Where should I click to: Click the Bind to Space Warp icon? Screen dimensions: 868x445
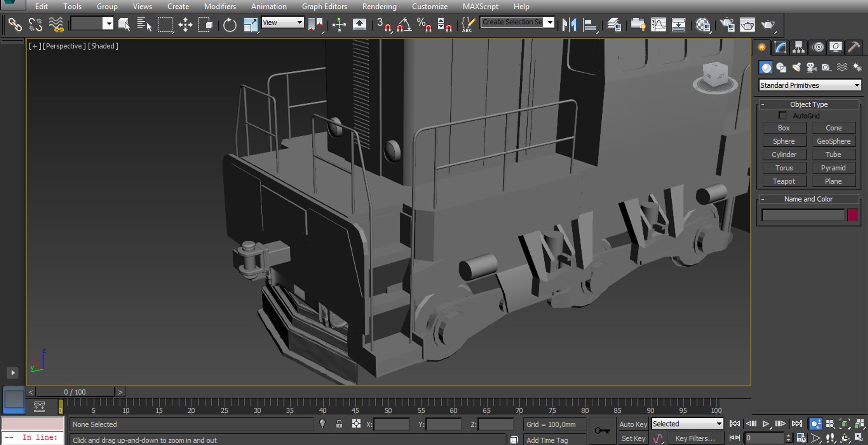click(x=56, y=24)
